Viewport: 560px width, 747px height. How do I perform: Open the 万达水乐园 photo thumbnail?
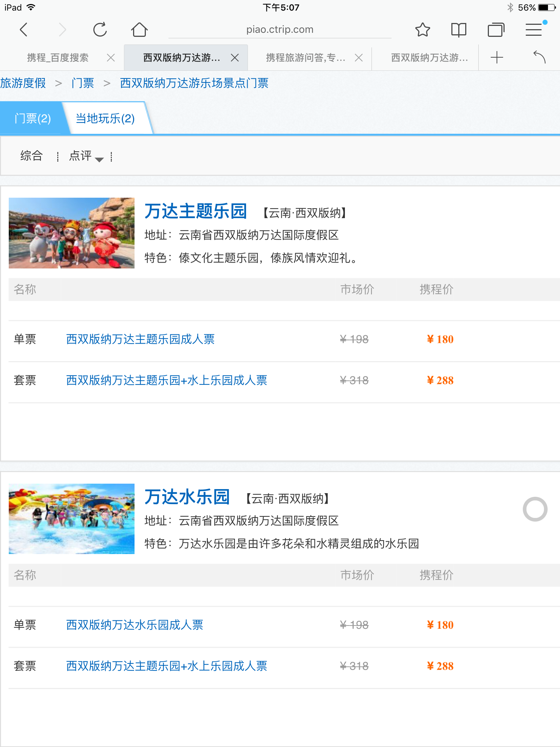coord(71,519)
